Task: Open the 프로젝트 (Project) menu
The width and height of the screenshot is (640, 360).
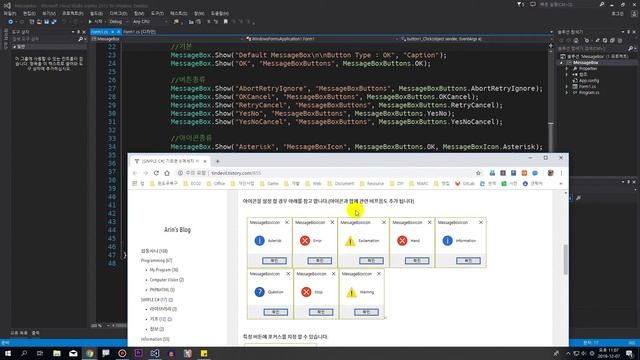Action: coord(73,13)
